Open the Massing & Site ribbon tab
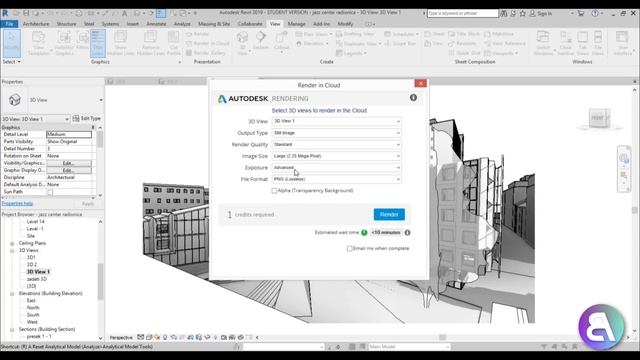The width and height of the screenshot is (640, 360). pos(214,24)
